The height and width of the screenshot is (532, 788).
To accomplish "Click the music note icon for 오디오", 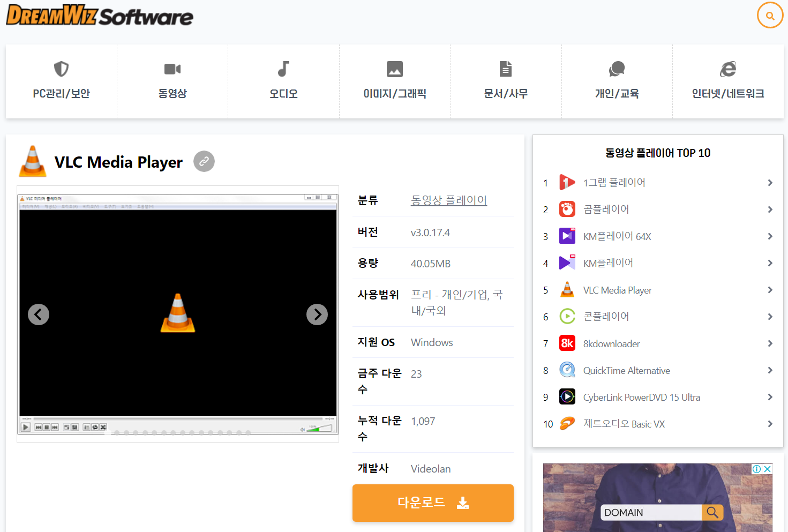I will 283,69.
